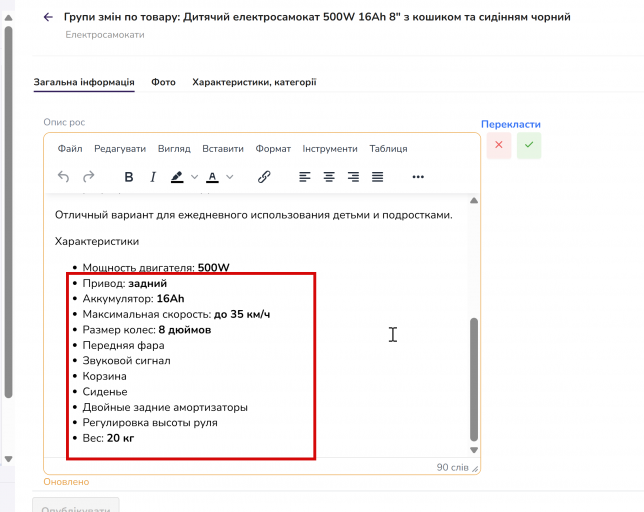Switch to the Фото tab
This screenshot has height=512, width=644.
pos(163,82)
